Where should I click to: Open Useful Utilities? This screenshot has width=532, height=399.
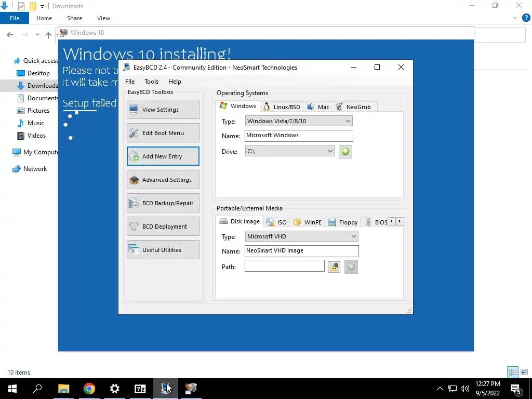coord(163,250)
